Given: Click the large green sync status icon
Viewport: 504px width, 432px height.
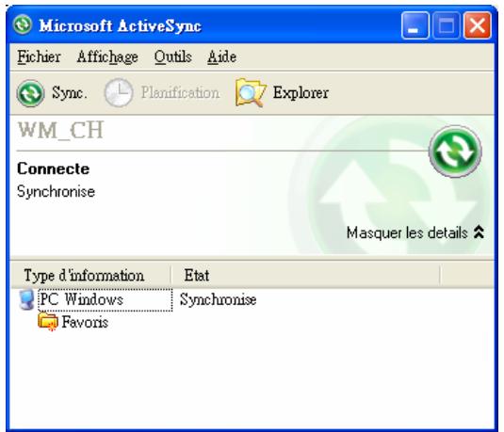Looking at the screenshot, I should pos(455,152).
